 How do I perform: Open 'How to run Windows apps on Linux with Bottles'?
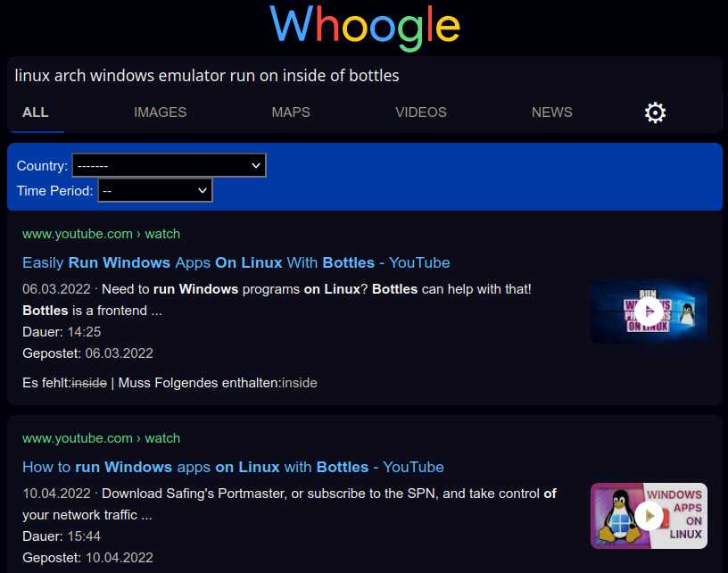233,467
